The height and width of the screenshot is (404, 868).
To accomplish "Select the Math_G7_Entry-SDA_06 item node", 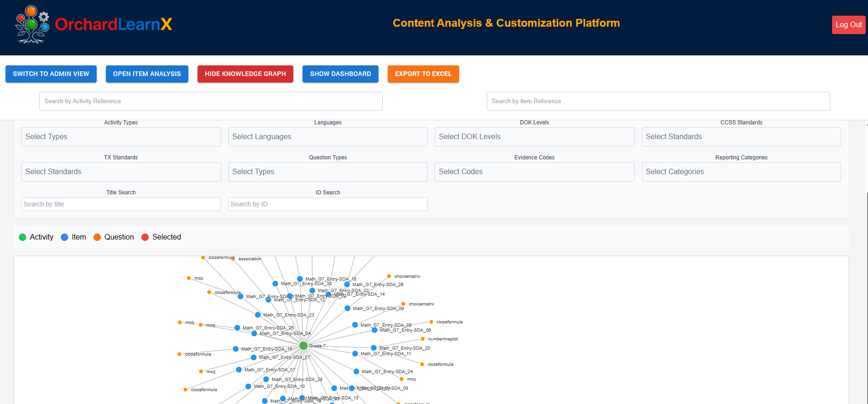I will click(374, 330).
